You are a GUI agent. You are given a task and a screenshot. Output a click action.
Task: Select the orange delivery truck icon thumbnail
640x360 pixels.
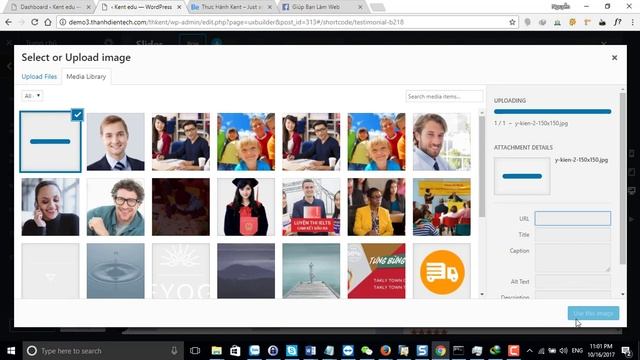click(x=442, y=271)
